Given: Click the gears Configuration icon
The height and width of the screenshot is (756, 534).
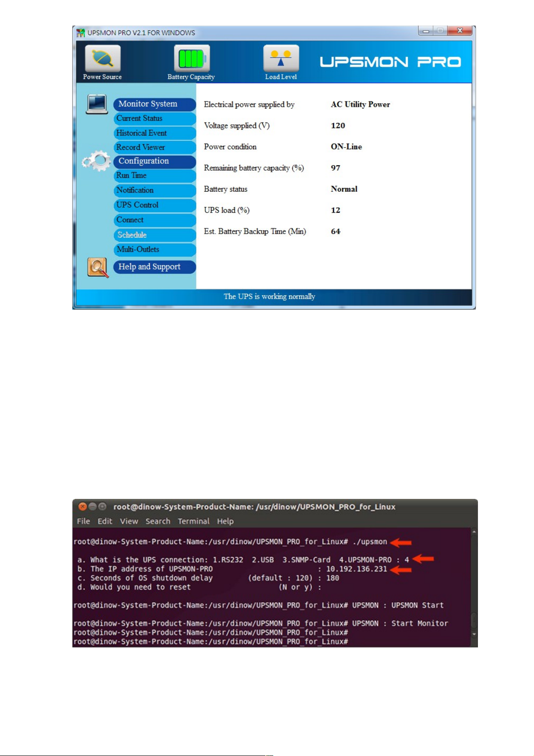Looking at the screenshot, I should [x=96, y=161].
